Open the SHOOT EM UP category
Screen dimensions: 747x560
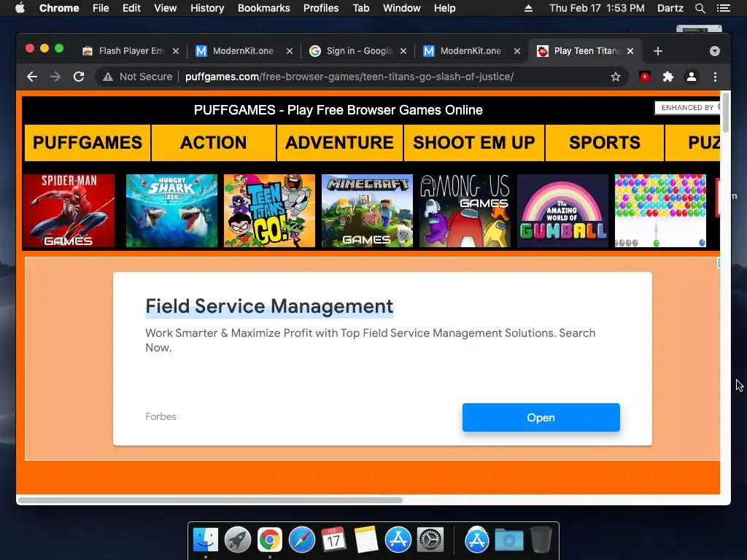(474, 142)
